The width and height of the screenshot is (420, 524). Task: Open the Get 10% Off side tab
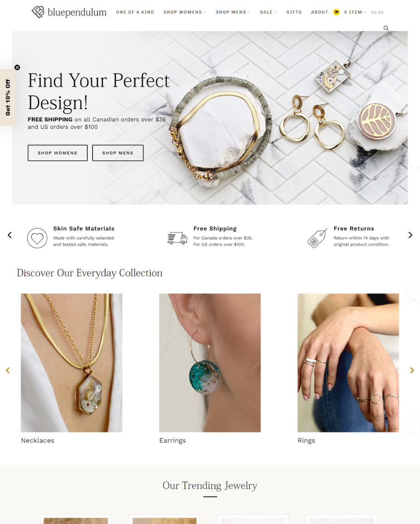pyautogui.click(x=7, y=98)
